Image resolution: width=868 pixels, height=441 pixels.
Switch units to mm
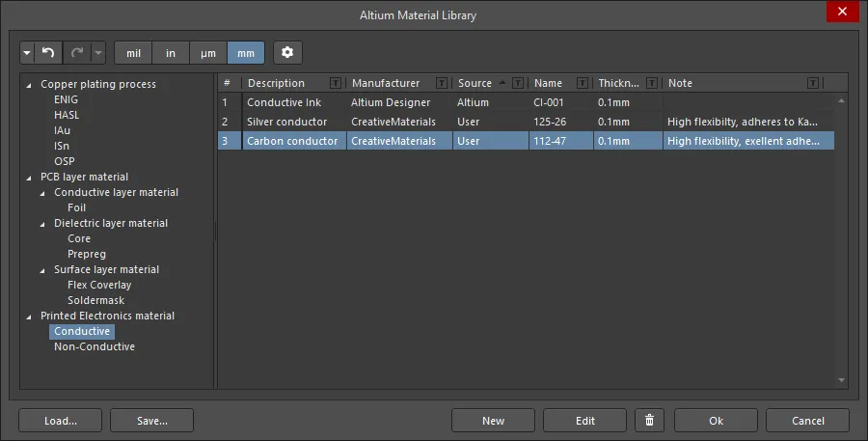[246, 53]
